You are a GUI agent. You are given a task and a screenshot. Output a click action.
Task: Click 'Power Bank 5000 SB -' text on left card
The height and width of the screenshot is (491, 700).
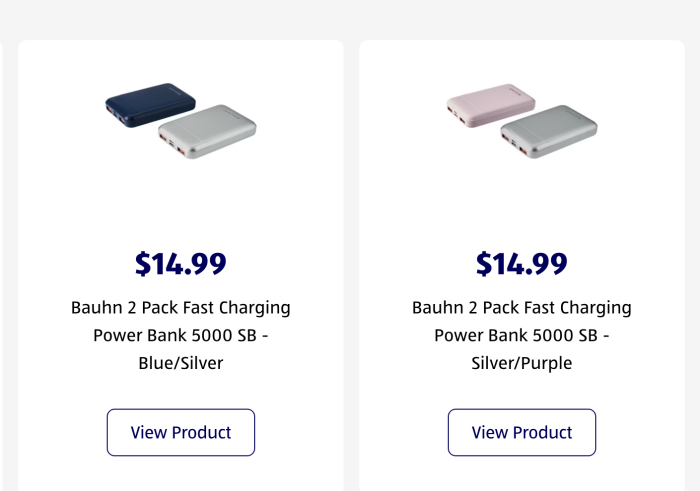[181, 335]
